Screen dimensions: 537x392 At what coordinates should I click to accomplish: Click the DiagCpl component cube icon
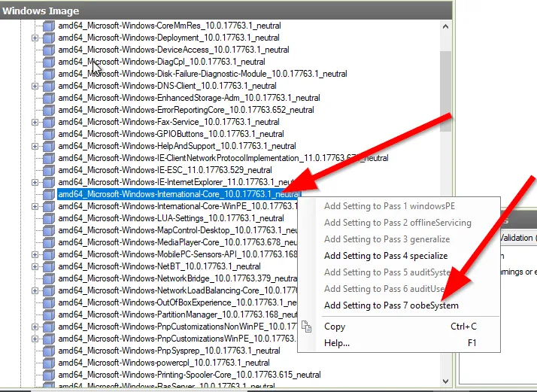coord(49,62)
